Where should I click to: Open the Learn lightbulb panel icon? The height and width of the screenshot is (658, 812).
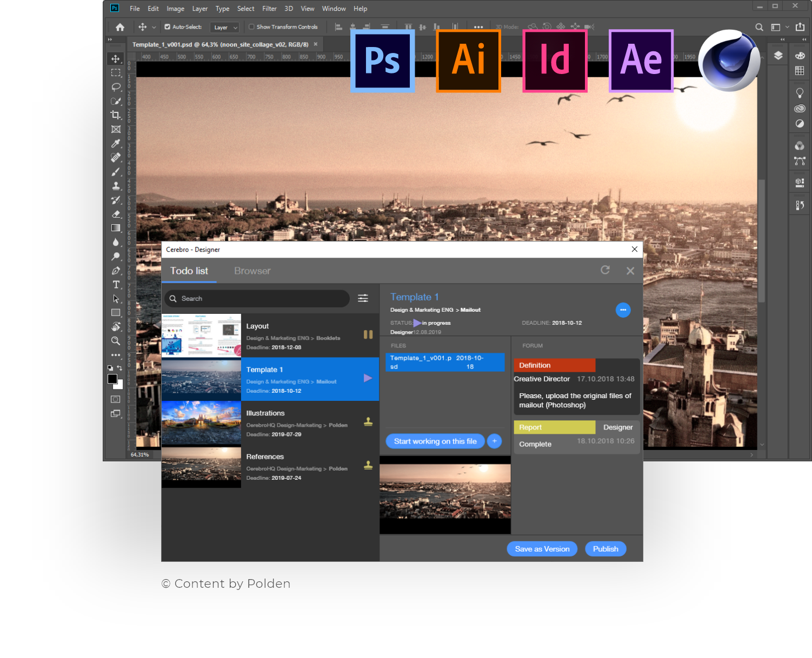(x=800, y=93)
